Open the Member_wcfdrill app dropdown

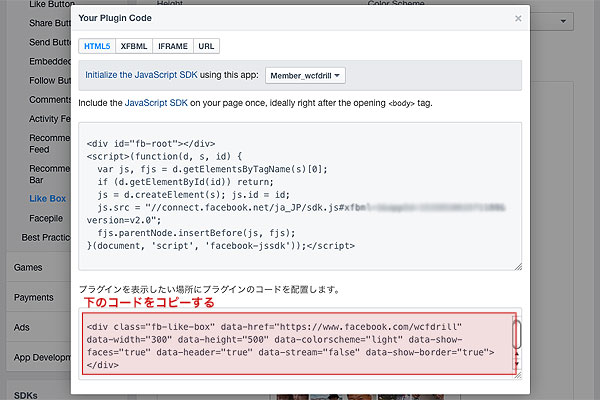point(305,76)
